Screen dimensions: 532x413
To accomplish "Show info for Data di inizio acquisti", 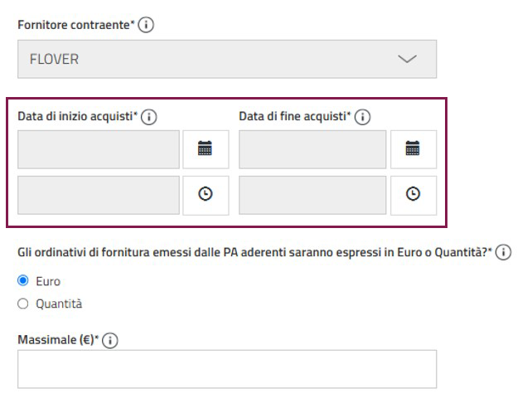I will [x=149, y=118].
